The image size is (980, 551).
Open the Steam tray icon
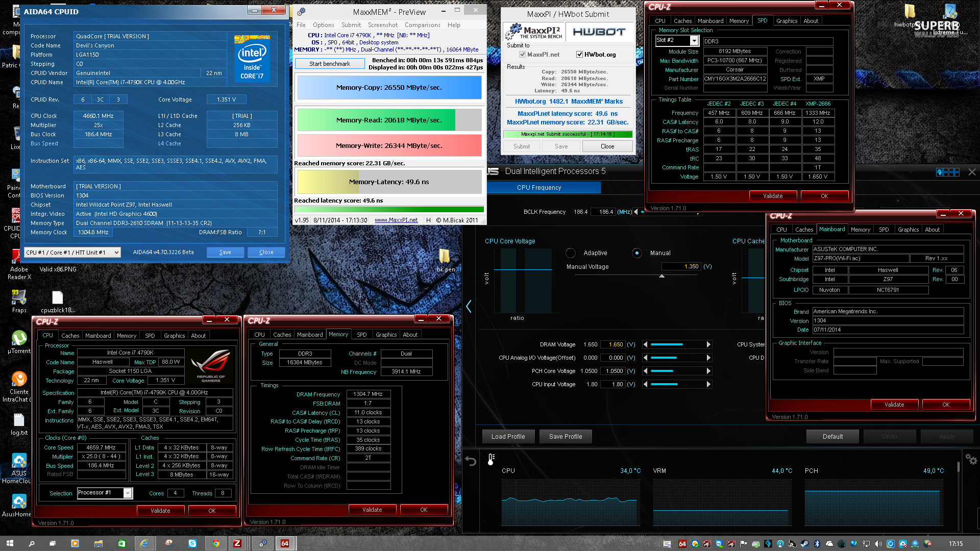(x=804, y=544)
